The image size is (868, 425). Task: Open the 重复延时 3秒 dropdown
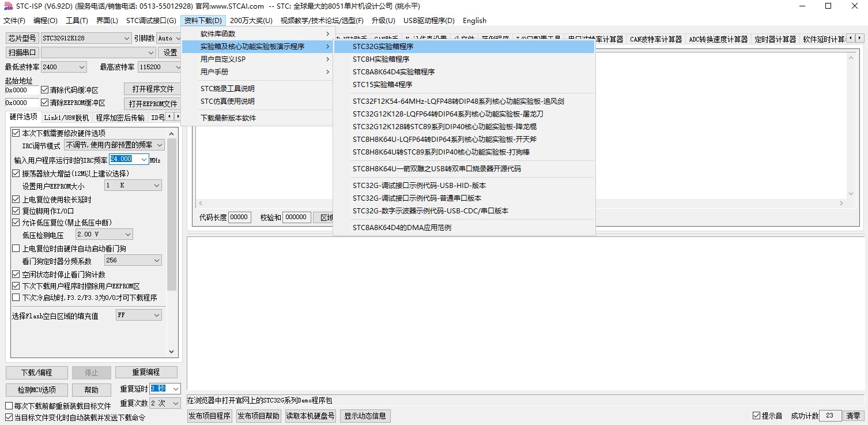coord(165,389)
